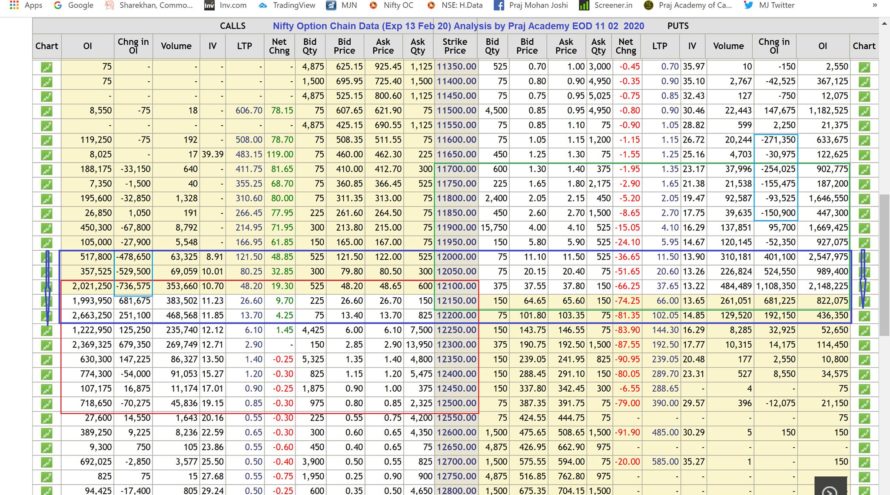This screenshot has height=495, width=890.
Task: Open calls chart icon for strike 11700.00
Action: 47,169
